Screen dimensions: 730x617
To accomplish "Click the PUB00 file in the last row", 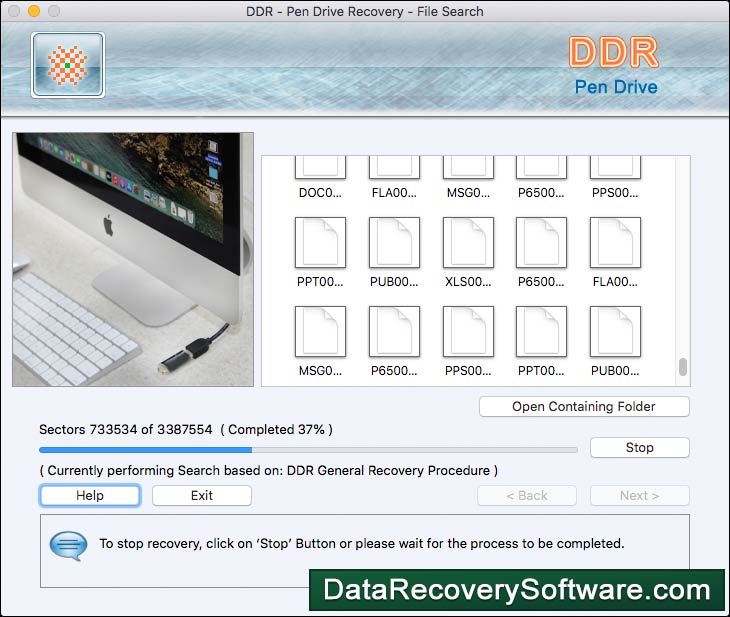I will point(615,332).
